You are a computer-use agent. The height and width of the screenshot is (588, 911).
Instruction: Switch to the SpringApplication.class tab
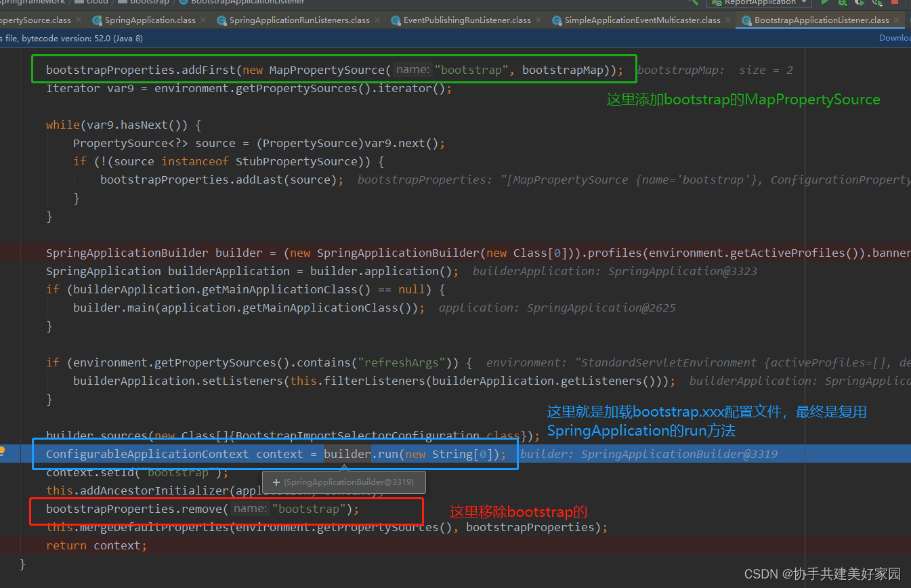[x=150, y=20]
